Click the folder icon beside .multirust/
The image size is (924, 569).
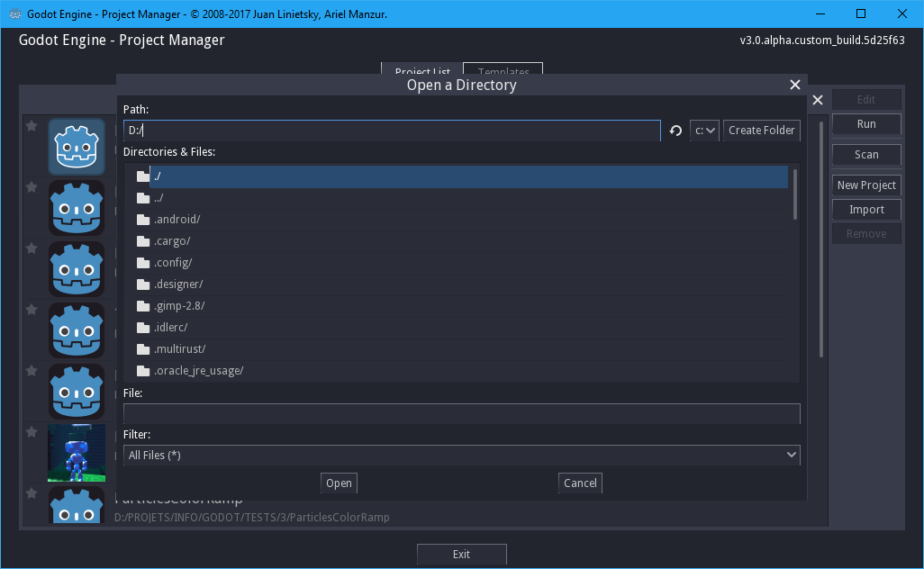(x=143, y=349)
